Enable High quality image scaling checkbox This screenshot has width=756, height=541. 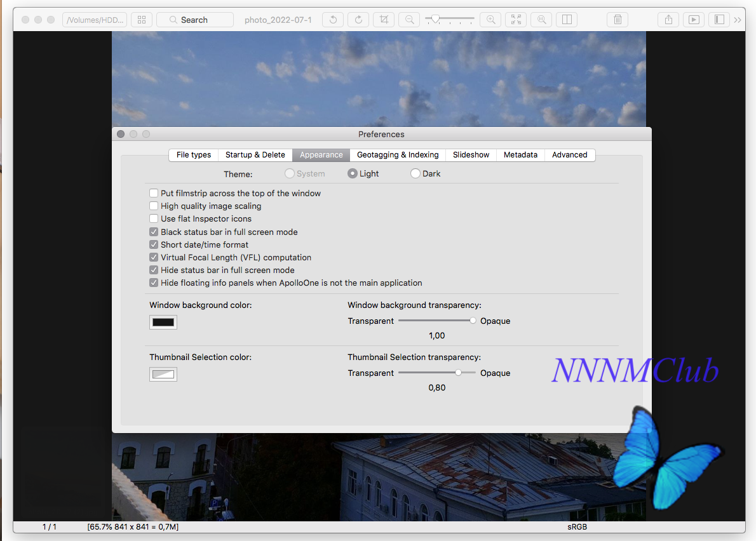point(154,206)
